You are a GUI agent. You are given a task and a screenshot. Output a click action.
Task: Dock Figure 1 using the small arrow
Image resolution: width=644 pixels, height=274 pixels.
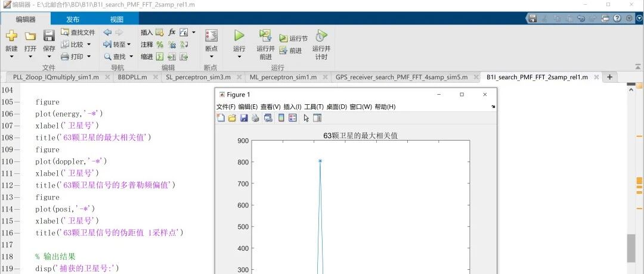[493, 107]
